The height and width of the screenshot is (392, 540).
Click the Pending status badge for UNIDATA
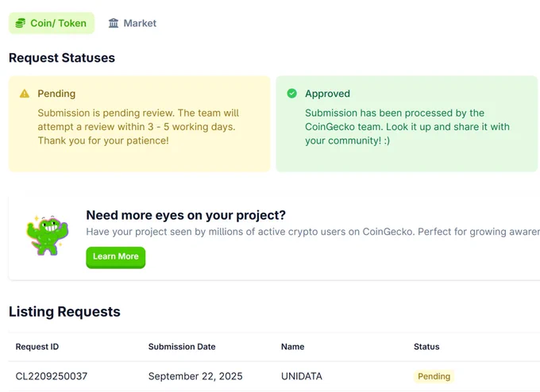pos(434,376)
